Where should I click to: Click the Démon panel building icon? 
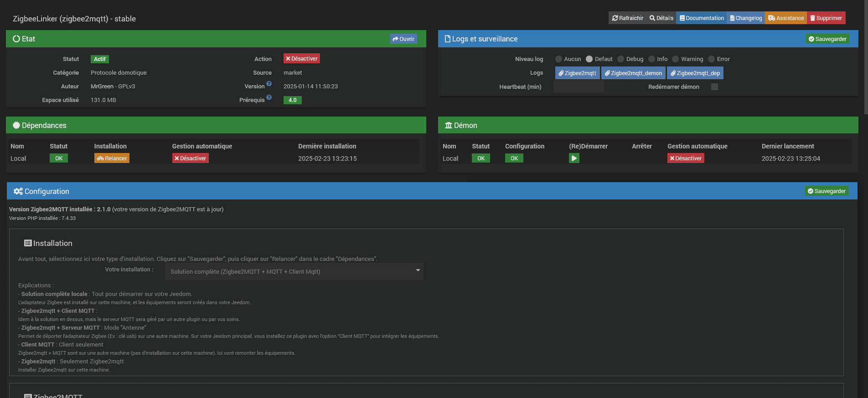coord(449,125)
